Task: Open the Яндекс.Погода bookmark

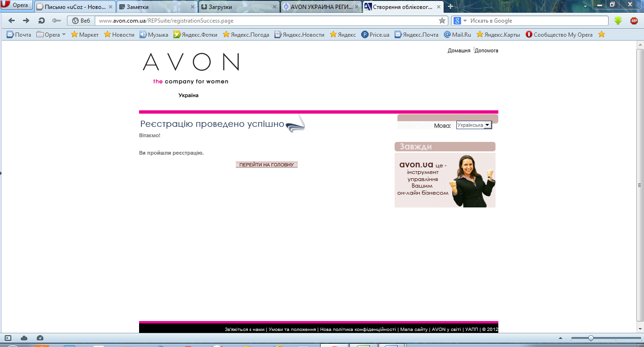Action: tap(246, 34)
